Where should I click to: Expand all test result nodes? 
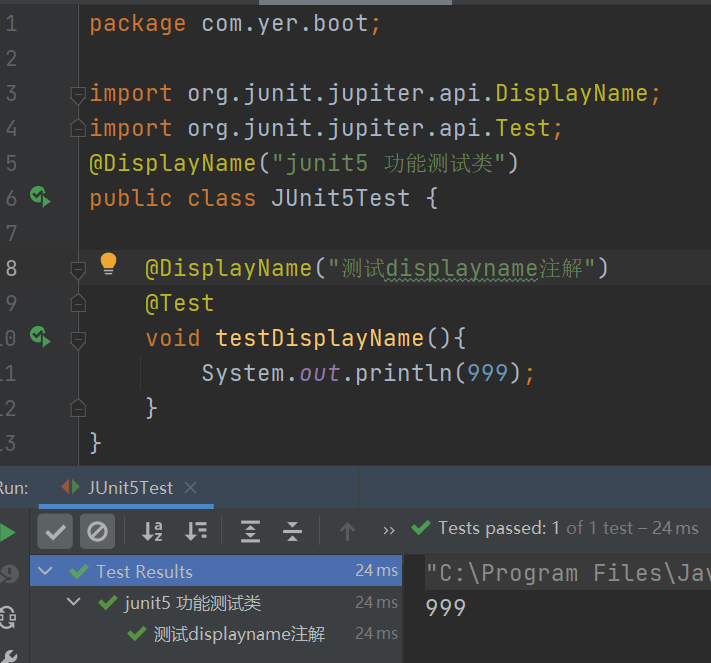[250, 531]
